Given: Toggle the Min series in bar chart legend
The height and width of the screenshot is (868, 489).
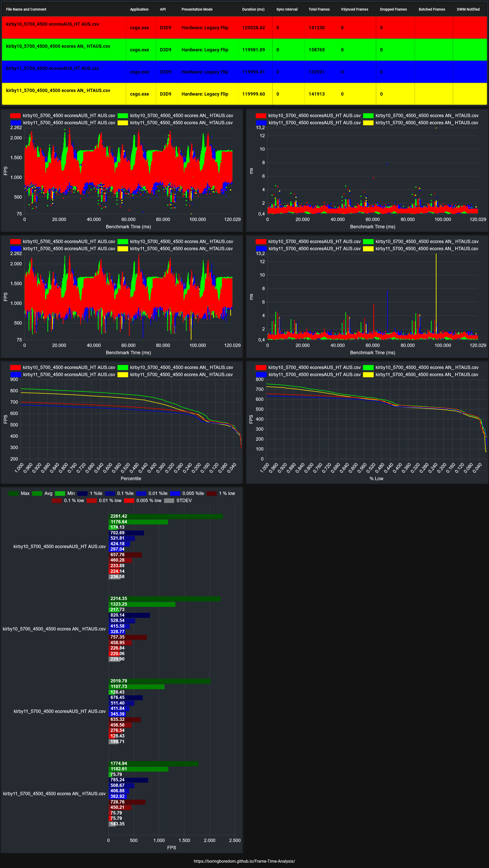Looking at the screenshot, I should tap(65, 493).
